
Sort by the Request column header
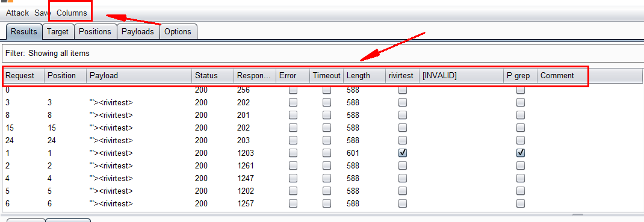24,76
